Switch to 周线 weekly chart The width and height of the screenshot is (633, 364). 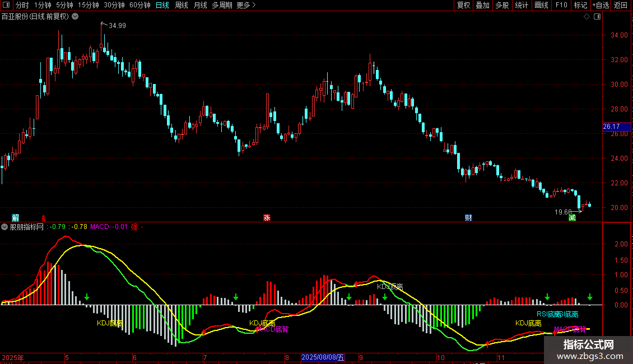(x=181, y=5)
